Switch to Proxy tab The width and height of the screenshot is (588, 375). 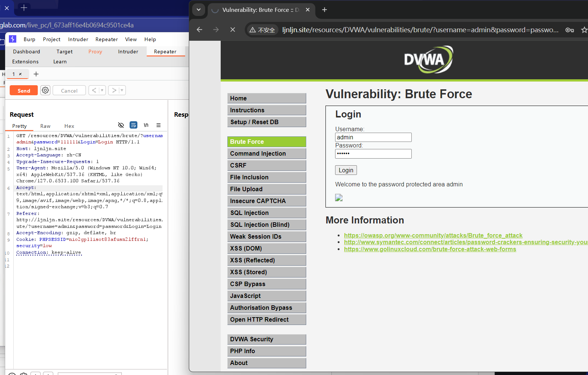(95, 52)
